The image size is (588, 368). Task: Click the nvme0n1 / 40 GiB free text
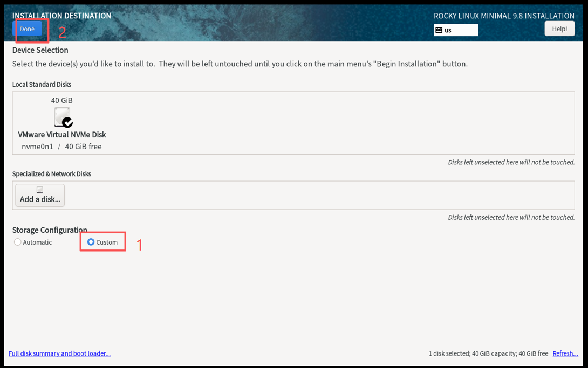tap(61, 147)
